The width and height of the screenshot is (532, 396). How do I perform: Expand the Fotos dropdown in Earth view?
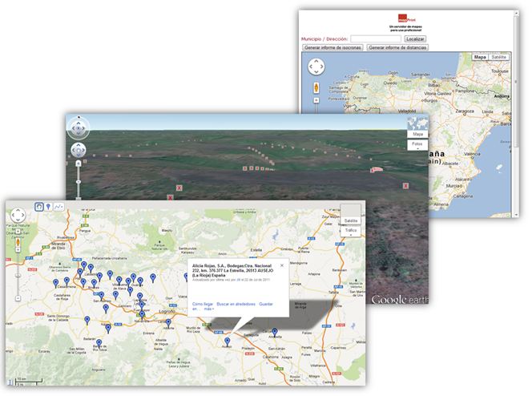tap(417, 146)
